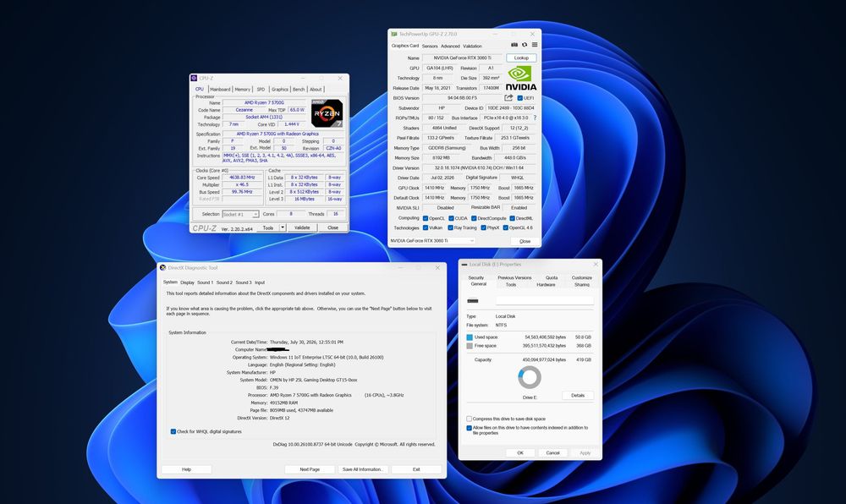
Task: Click Lookup button in GPU-Z
Action: [521, 58]
